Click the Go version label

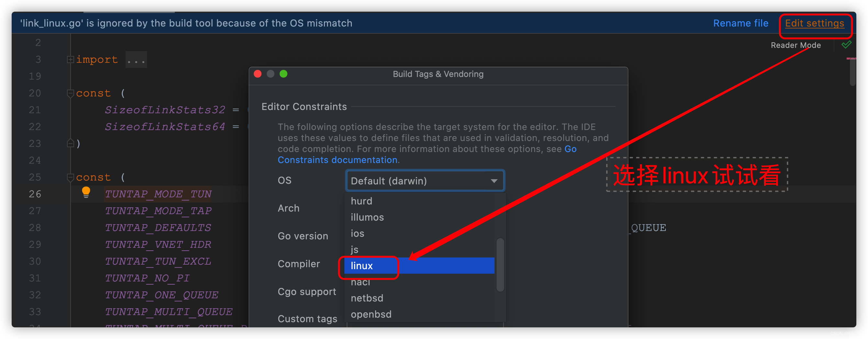[x=303, y=236]
